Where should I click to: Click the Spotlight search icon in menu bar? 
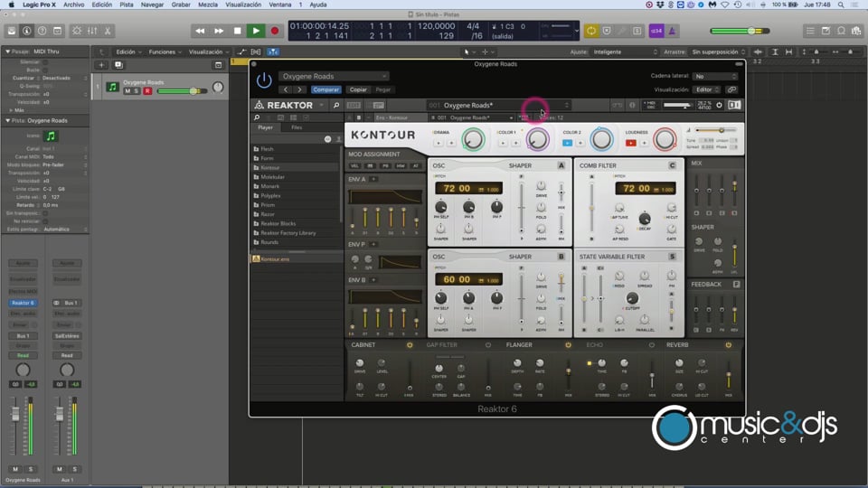[841, 5]
